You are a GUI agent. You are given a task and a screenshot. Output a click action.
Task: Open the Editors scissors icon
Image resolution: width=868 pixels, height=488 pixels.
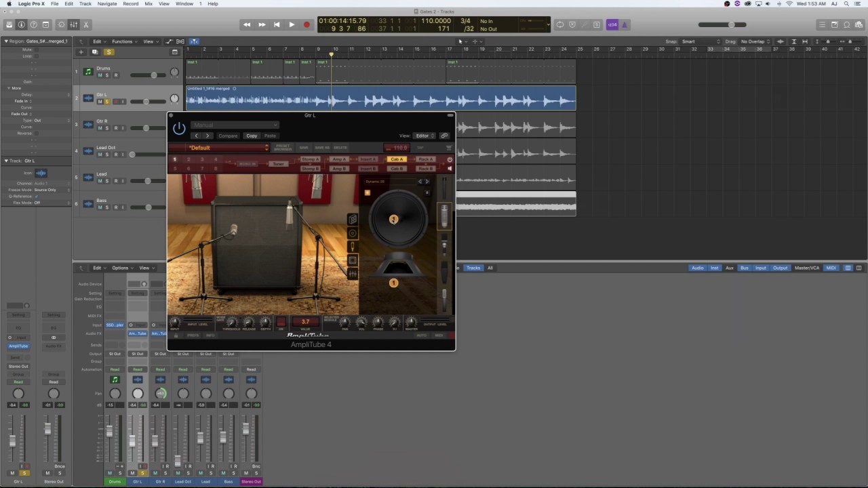(86, 25)
